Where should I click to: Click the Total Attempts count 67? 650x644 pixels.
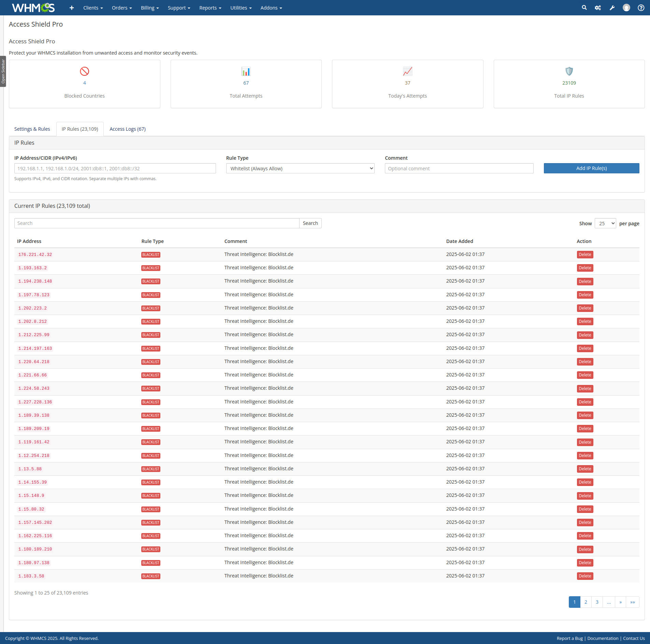pyautogui.click(x=246, y=83)
